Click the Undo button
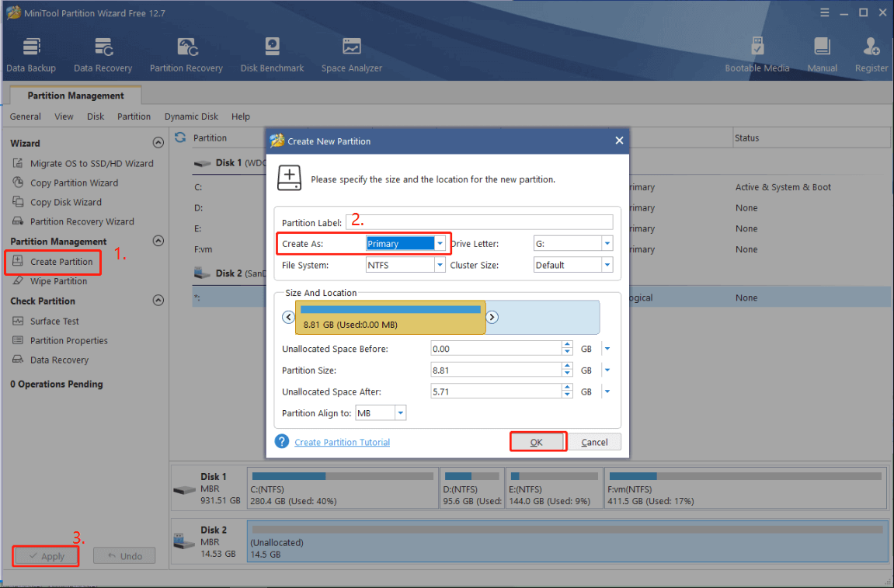Viewport: 894px width, 588px height. 124,556
